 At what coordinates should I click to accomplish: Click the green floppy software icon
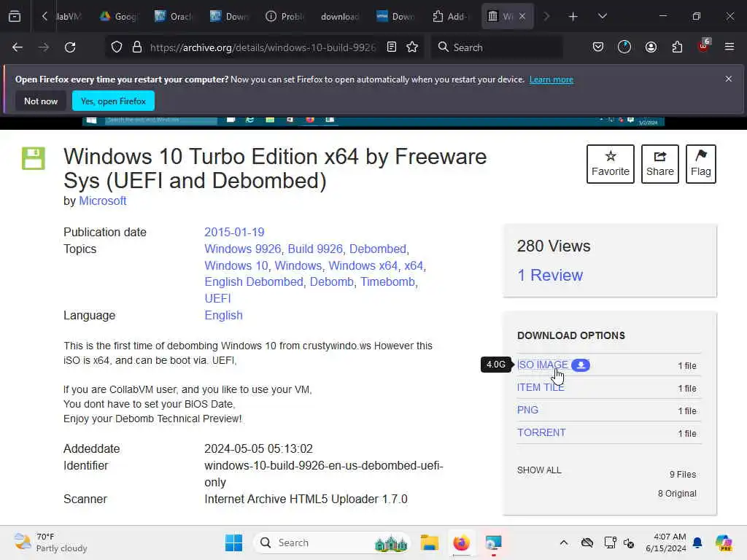[34, 158]
